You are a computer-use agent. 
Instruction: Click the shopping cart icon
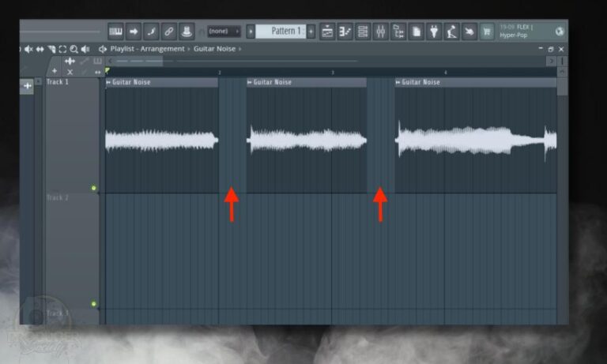[487, 32]
